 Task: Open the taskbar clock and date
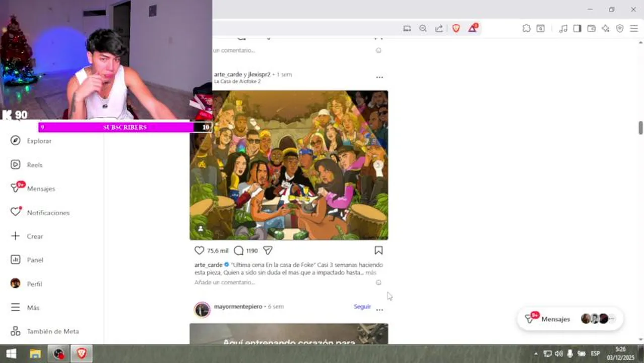click(620, 353)
